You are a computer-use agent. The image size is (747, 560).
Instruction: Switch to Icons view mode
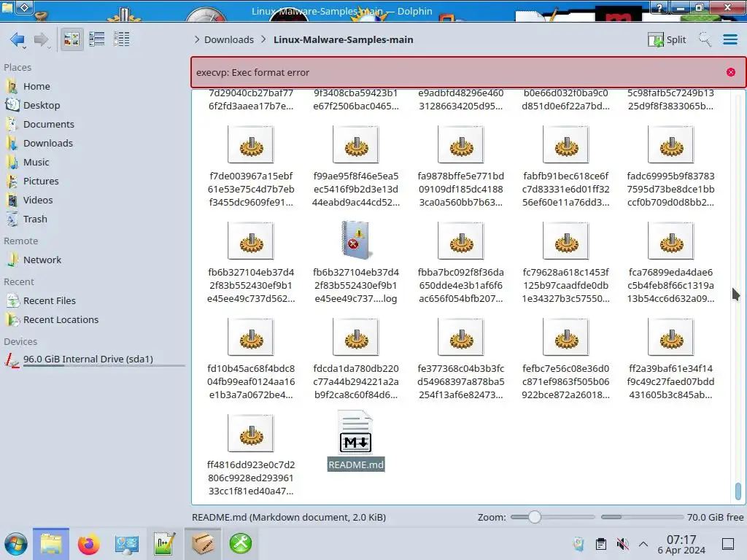point(72,39)
